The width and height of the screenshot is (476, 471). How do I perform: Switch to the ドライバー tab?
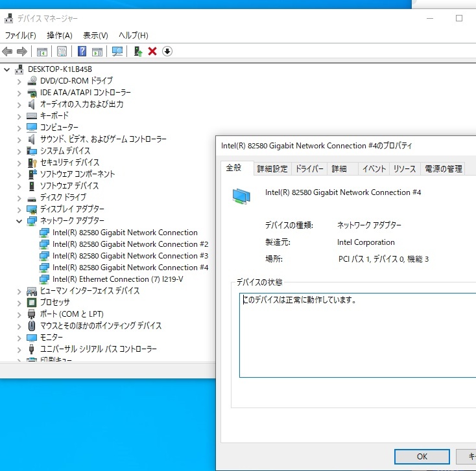point(309,168)
